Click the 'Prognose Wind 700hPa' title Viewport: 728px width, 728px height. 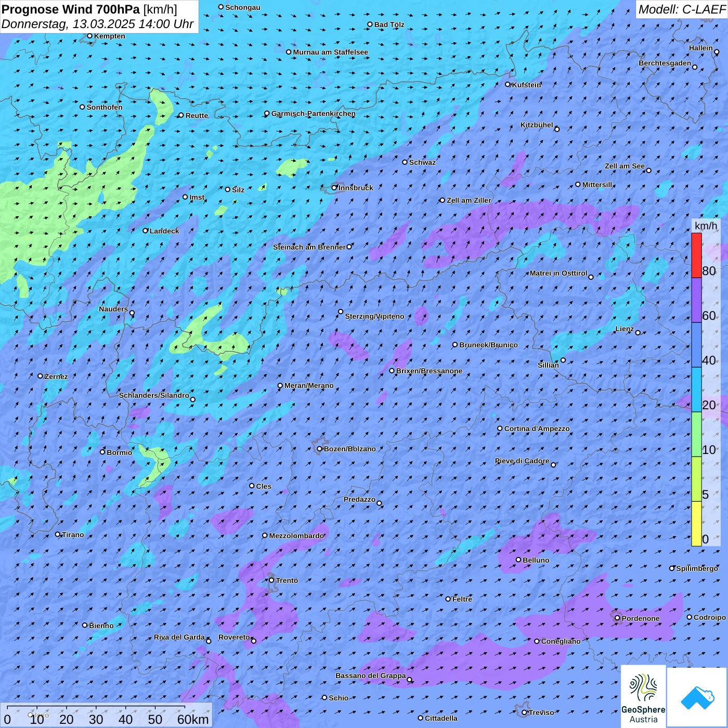[71, 9]
